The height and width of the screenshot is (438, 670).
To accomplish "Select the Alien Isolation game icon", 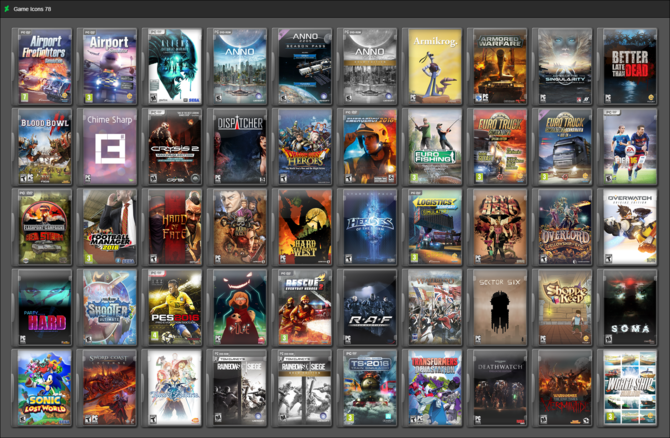I will 173,66.
